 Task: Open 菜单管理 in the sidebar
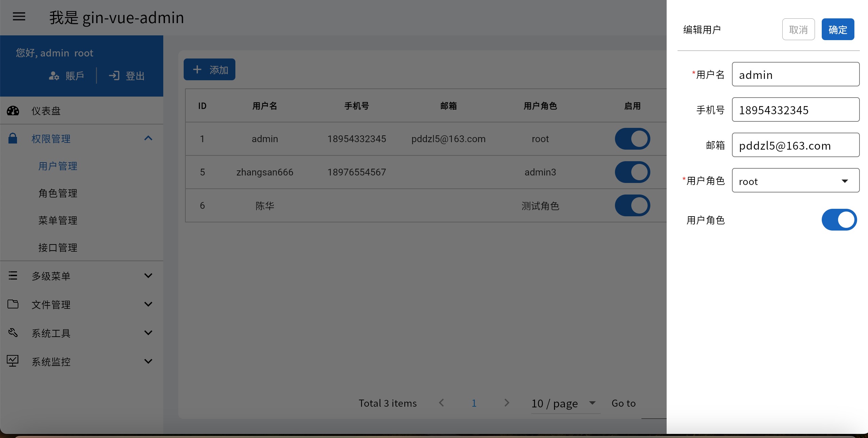point(58,220)
